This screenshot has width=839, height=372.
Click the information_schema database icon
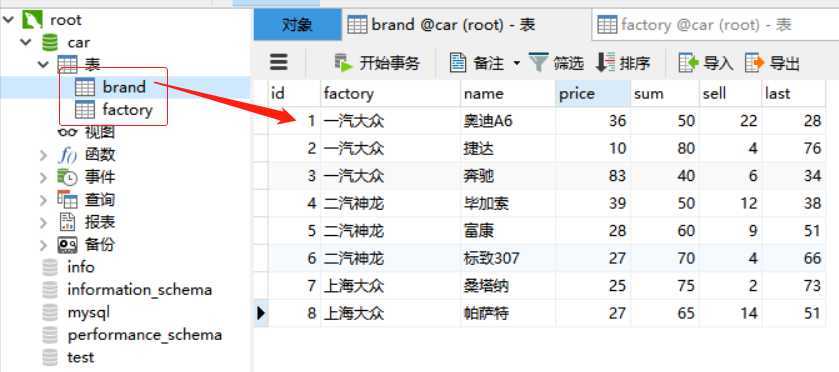50,290
